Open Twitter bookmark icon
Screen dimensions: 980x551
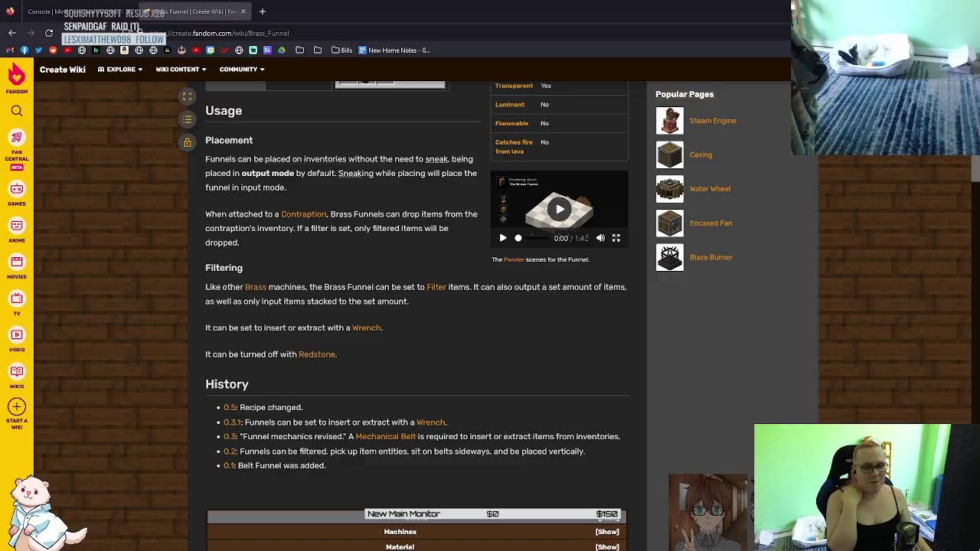[38, 51]
